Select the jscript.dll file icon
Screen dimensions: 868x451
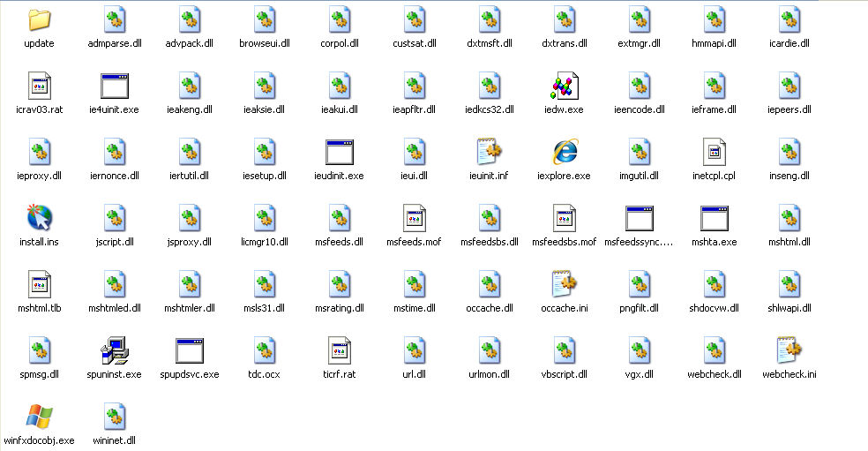click(115, 218)
